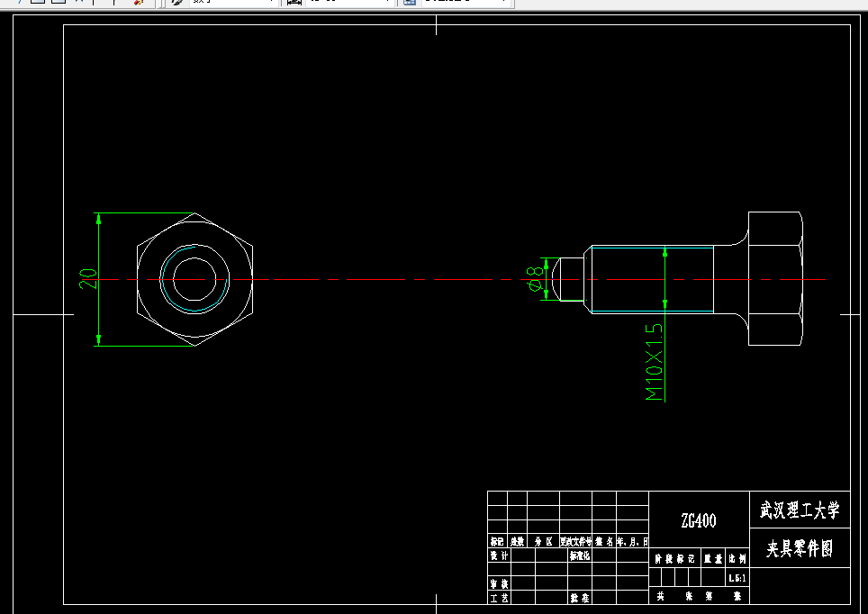Click the 设计 row label
868x614 pixels.
coord(499,555)
